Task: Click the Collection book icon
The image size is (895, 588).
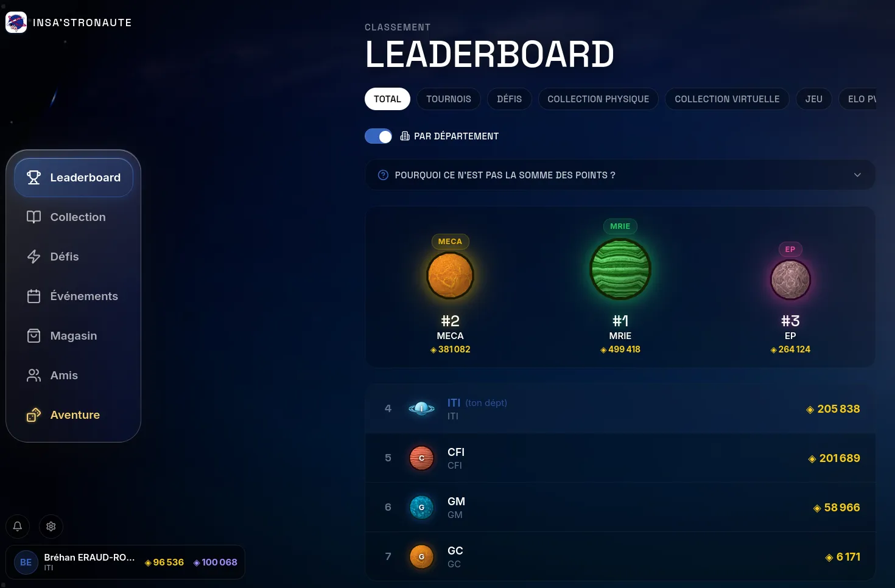Action: 34,217
